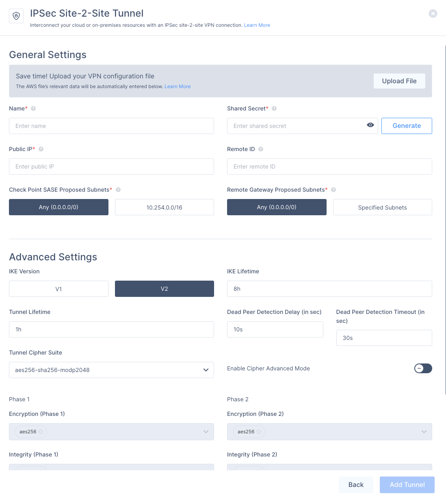Click the Phase 2 label
Image resolution: width=446 pixels, height=504 pixels.
pyautogui.click(x=238, y=399)
